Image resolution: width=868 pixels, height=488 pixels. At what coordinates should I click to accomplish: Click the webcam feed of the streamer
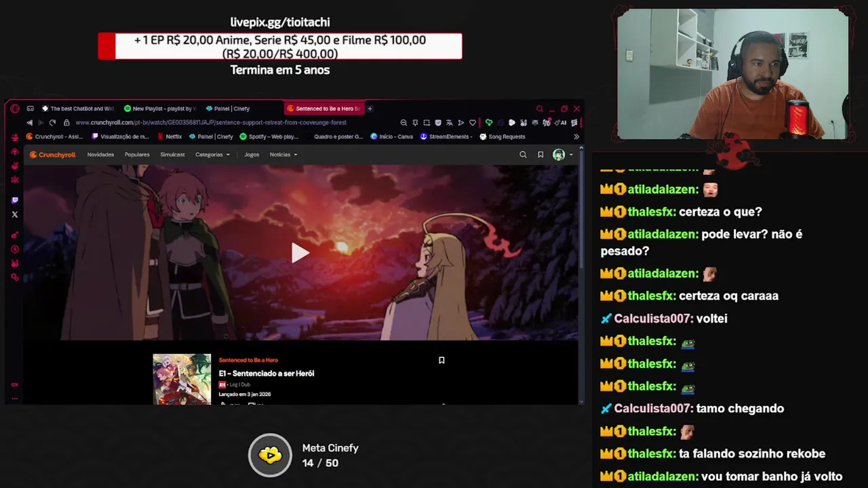point(732,75)
